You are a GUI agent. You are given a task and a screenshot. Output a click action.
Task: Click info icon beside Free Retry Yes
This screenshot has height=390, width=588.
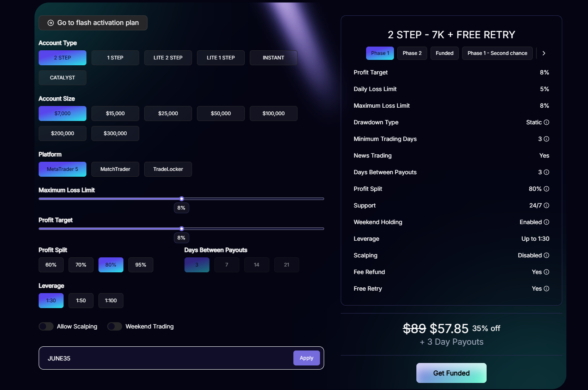(546, 289)
